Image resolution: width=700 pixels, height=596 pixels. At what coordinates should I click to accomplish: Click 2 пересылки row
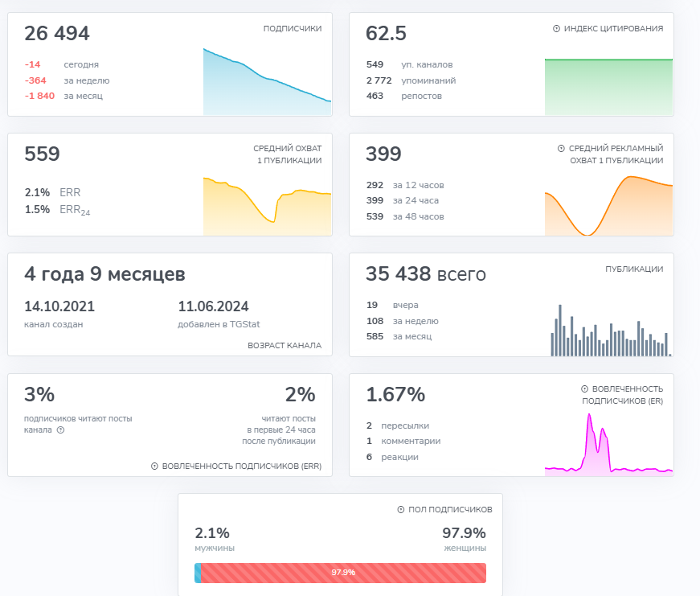click(x=398, y=425)
